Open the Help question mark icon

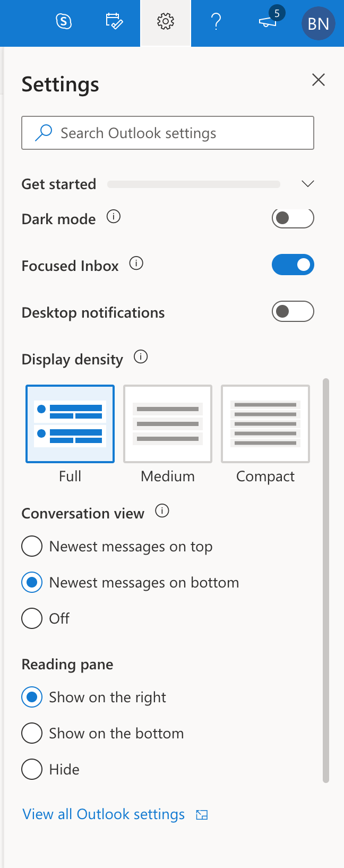[216, 22]
